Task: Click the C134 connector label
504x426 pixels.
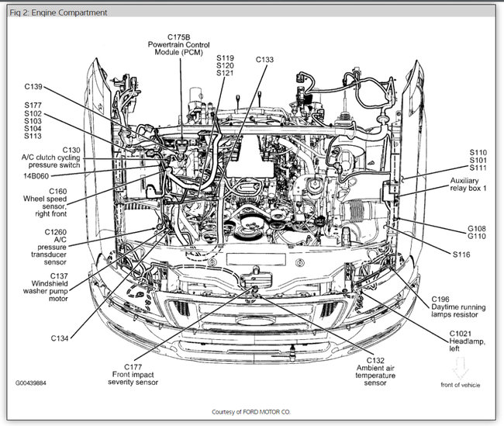Action: click(x=60, y=338)
